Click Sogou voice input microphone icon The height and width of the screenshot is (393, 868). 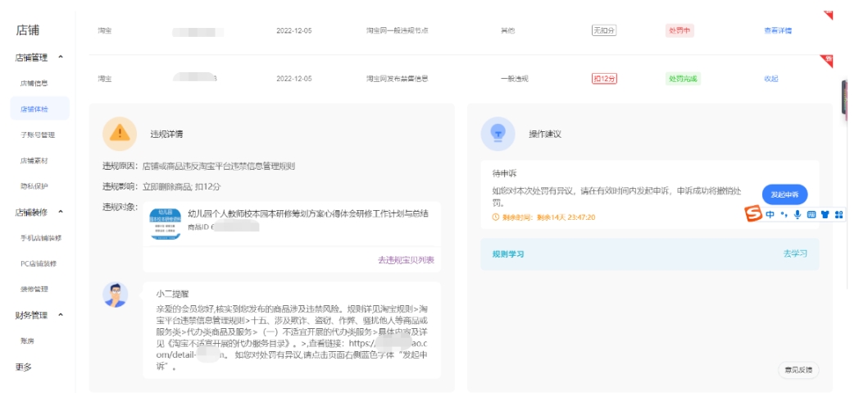coord(798,214)
